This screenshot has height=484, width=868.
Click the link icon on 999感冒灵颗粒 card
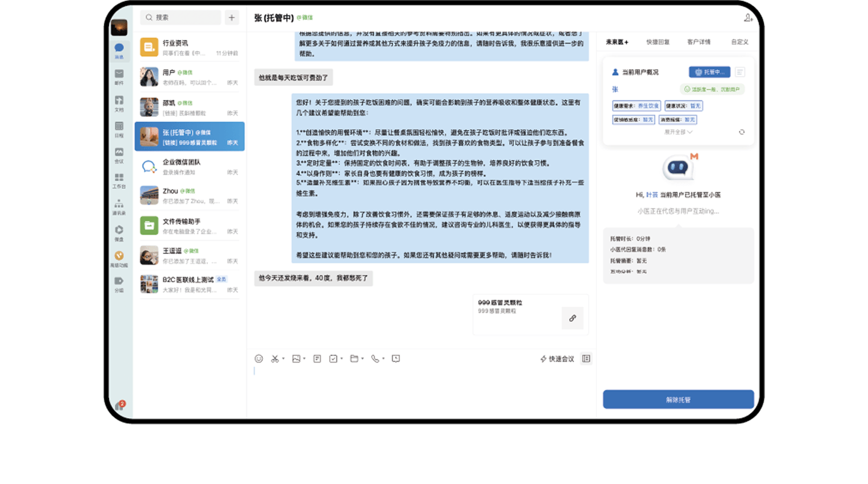click(x=572, y=318)
